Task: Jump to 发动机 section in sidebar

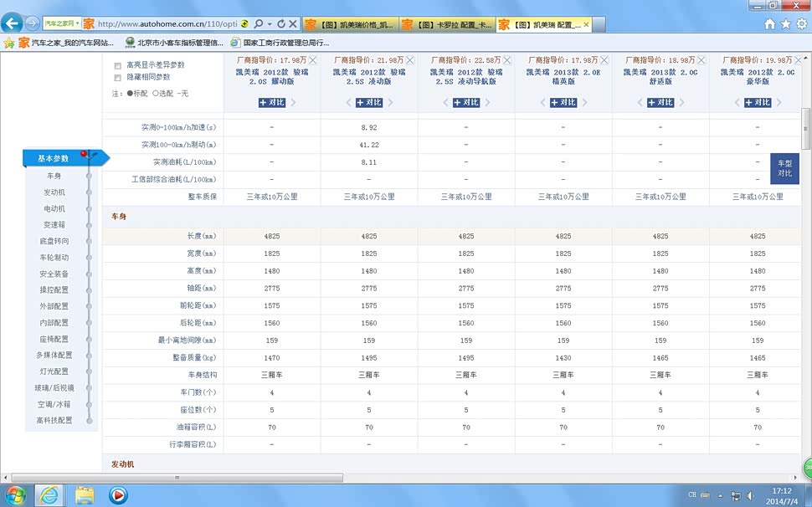Action: (x=54, y=192)
